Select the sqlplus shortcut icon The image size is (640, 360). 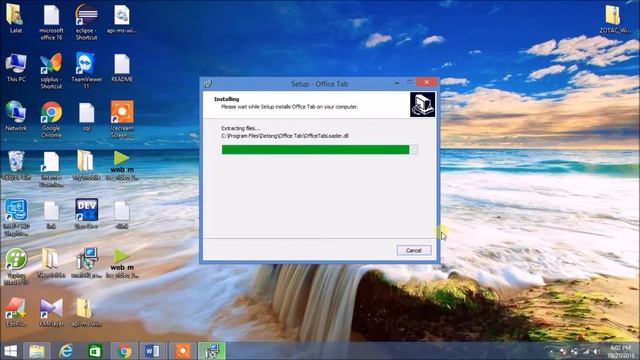[51, 71]
